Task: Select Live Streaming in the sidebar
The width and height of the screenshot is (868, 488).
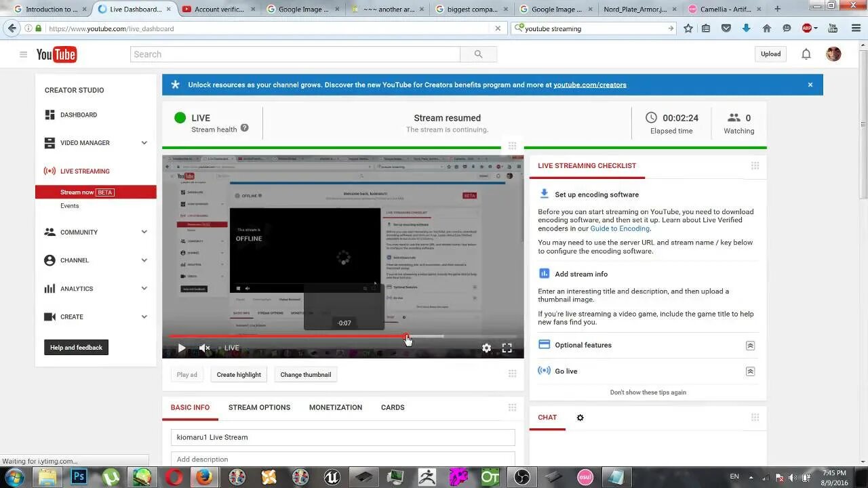Action: (x=84, y=171)
